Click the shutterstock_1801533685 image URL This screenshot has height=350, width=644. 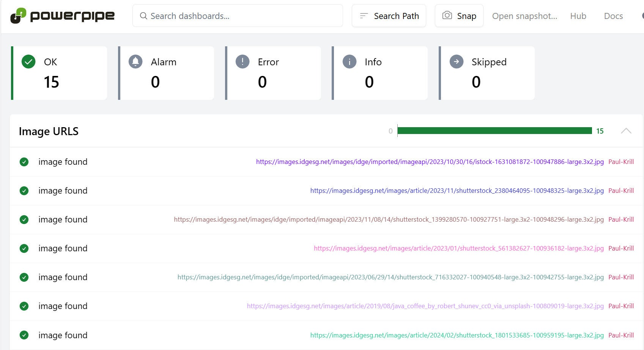pyautogui.click(x=457, y=335)
